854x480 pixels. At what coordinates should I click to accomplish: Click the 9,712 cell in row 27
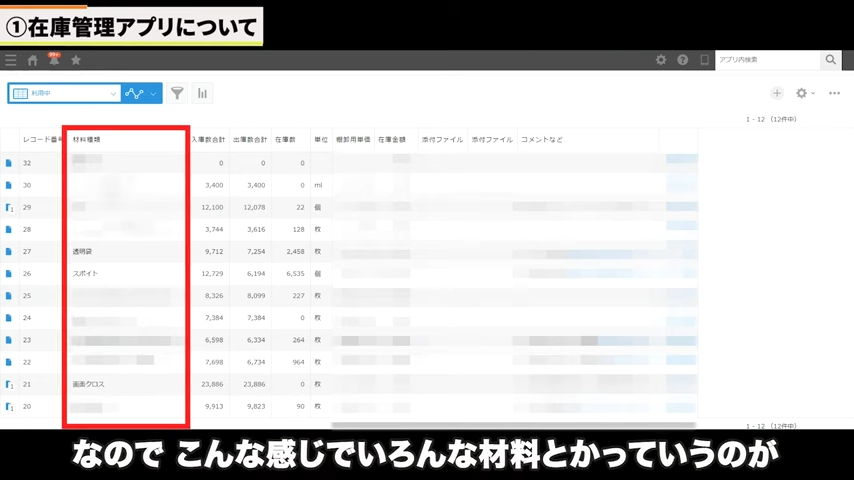(x=214, y=252)
